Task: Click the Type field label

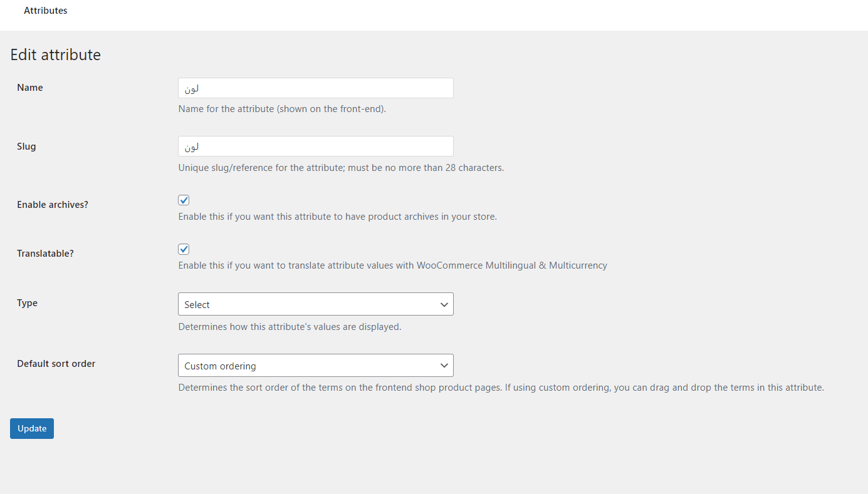Action: point(28,303)
